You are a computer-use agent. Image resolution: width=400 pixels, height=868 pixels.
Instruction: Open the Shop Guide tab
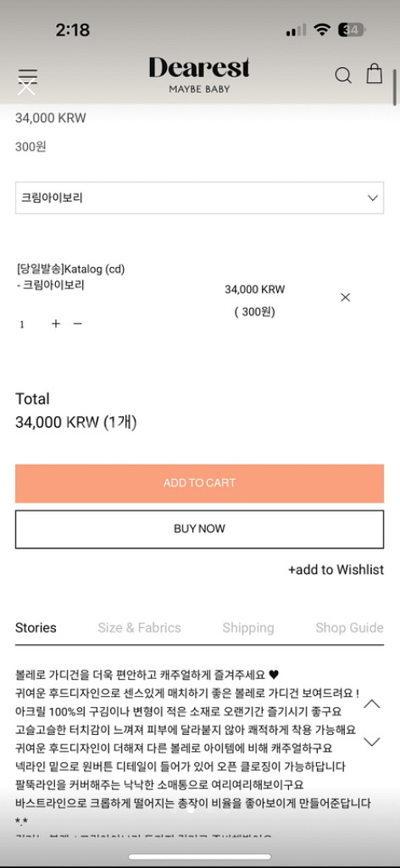click(349, 628)
